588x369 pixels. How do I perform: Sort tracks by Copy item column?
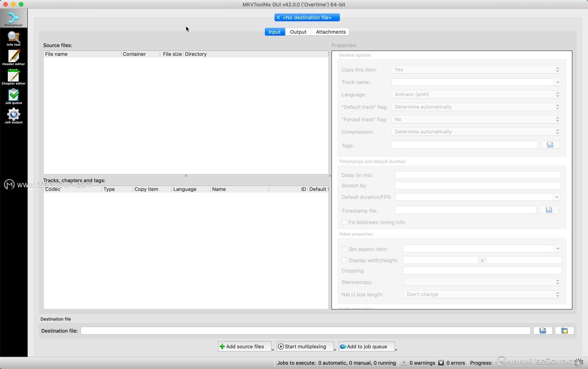[x=152, y=189]
